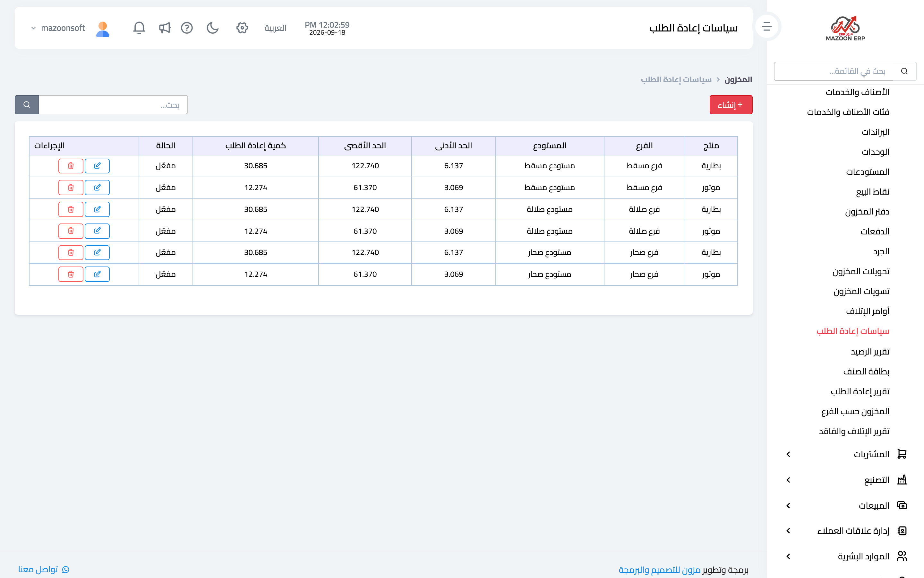Viewport: 924px width, 578px height.
Task: Delete the موتور policy in فرع صلالة
Action: (71, 231)
